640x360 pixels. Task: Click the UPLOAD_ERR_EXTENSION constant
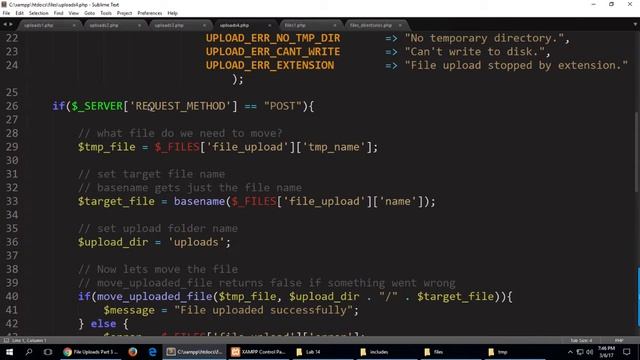click(270, 65)
